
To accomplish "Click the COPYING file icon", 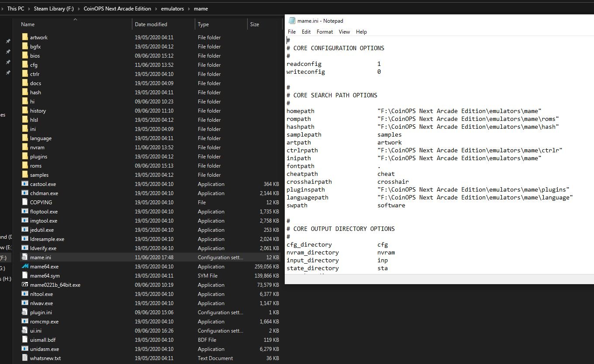I will (25, 202).
